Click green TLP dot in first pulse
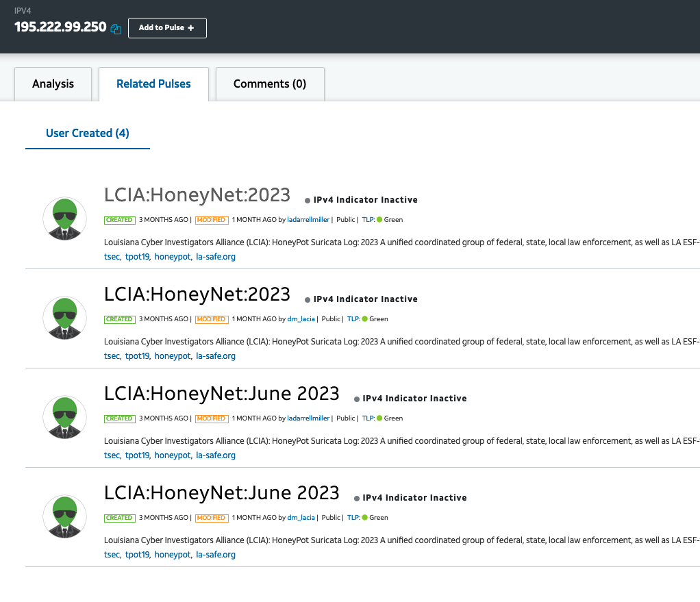The height and width of the screenshot is (602, 700). click(x=379, y=220)
